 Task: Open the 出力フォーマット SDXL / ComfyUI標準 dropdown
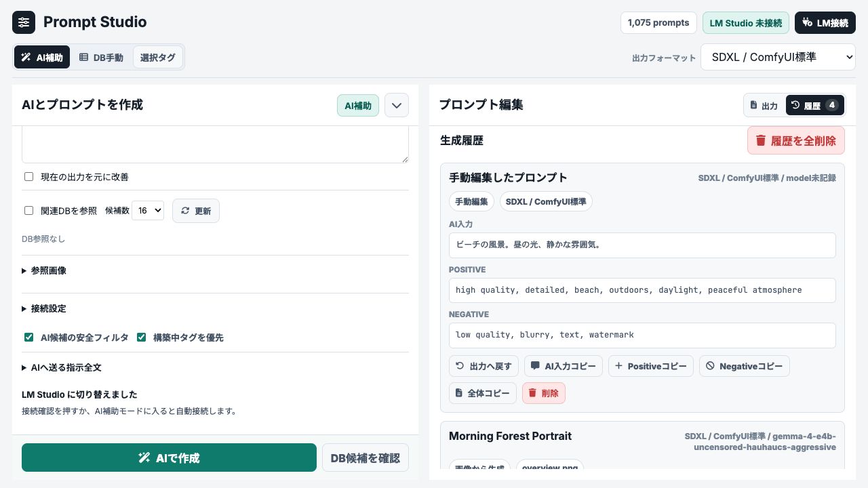778,58
